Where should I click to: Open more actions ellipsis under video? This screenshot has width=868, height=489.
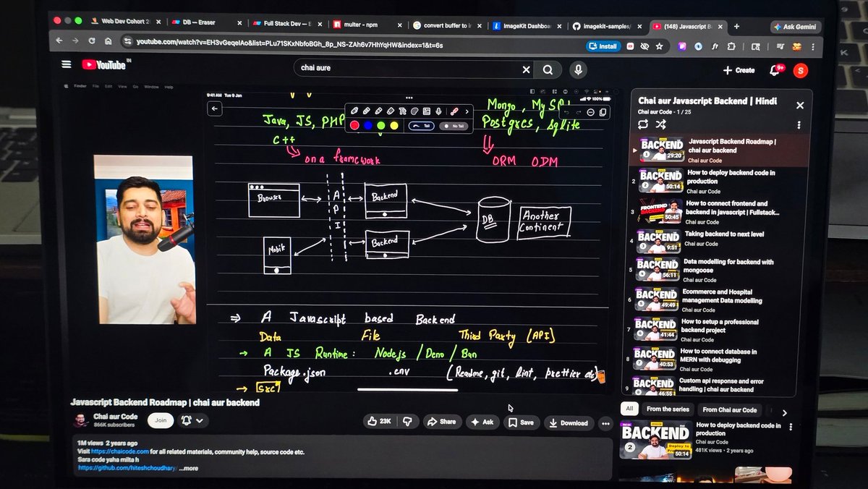[x=605, y=424]
